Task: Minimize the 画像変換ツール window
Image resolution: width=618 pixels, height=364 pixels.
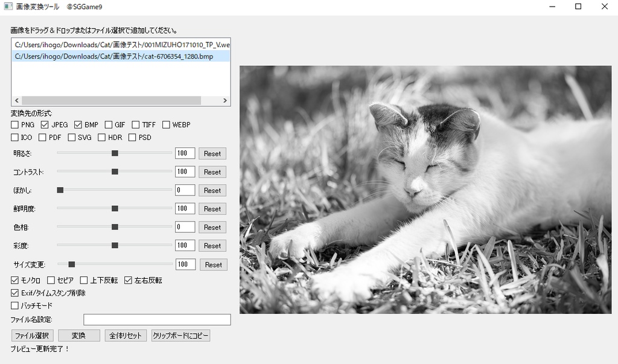Action: (x=552, y=7)
